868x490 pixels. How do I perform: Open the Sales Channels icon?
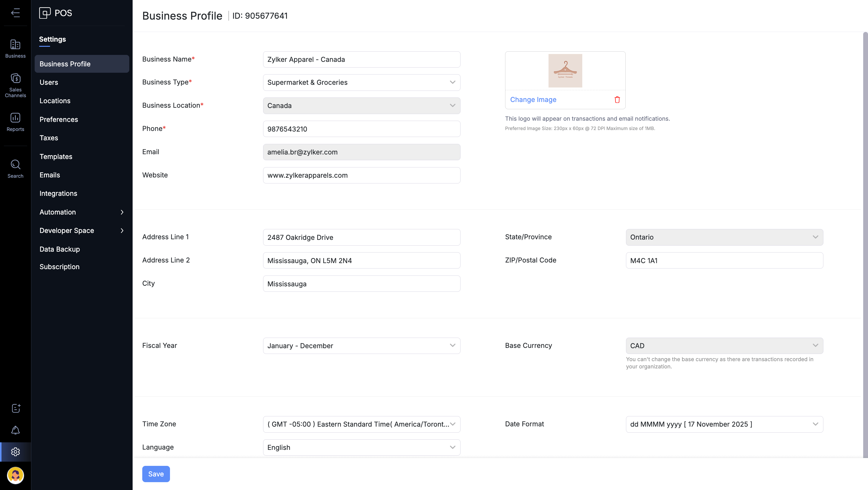pyautogui.click(x=15, y=85)
